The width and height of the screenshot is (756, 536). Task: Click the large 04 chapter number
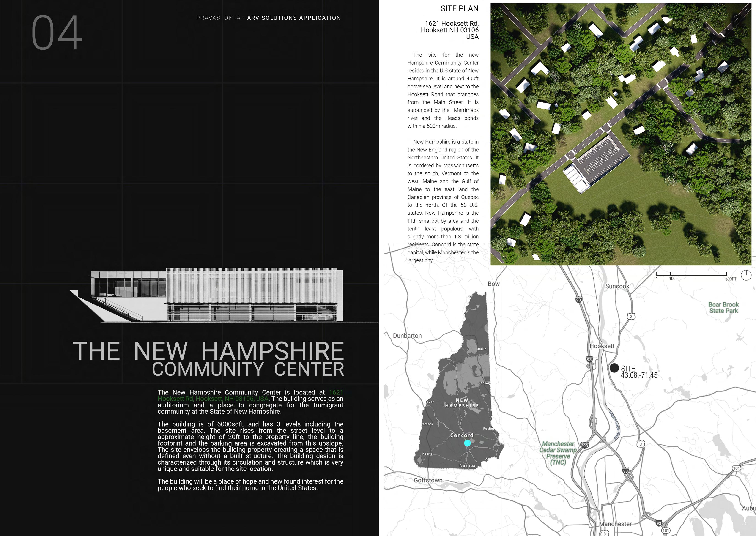click(x=56, y=32)
